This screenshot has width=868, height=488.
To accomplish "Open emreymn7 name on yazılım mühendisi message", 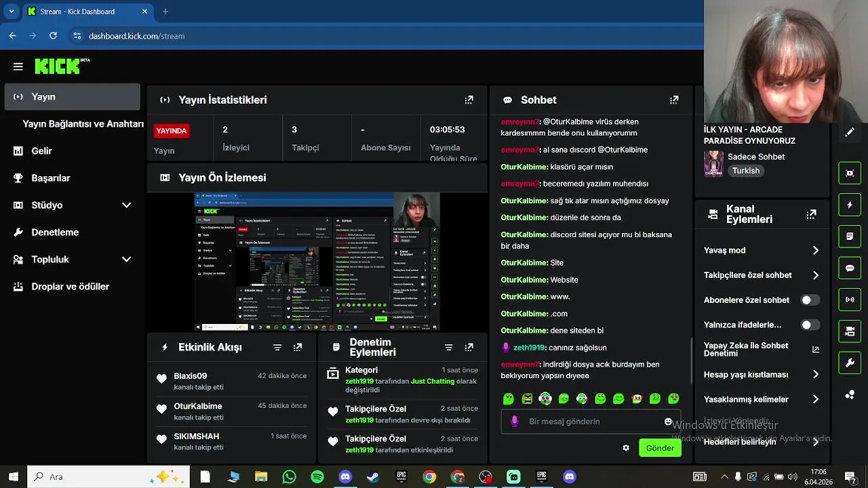I will tap(519, 184).
